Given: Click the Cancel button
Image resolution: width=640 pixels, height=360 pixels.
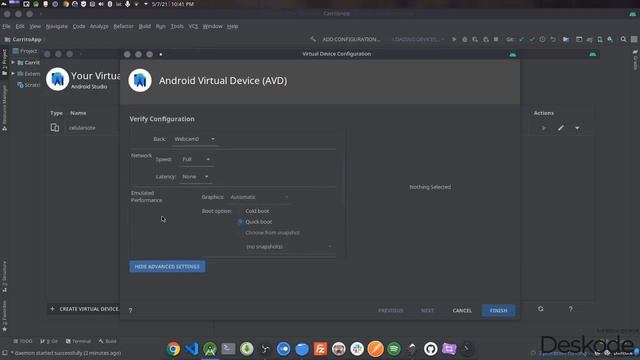Looking at the screenshot, I should (x=462, y=311).
